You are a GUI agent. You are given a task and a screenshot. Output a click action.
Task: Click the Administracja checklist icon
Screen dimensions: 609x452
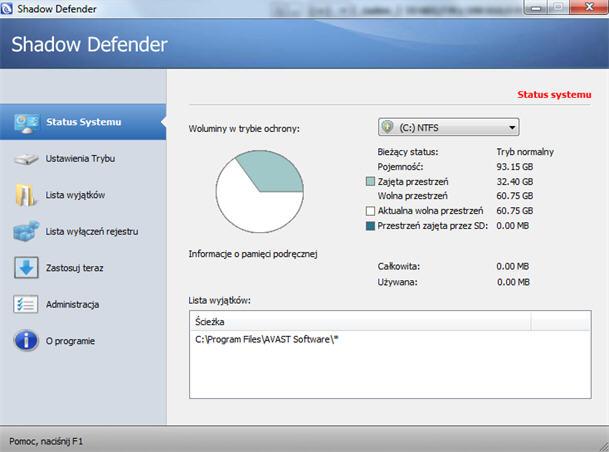coord(26,304)
